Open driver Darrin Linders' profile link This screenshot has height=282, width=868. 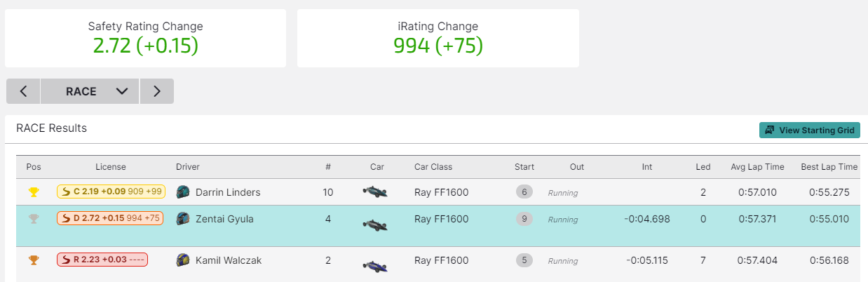[x=228, y=192]
